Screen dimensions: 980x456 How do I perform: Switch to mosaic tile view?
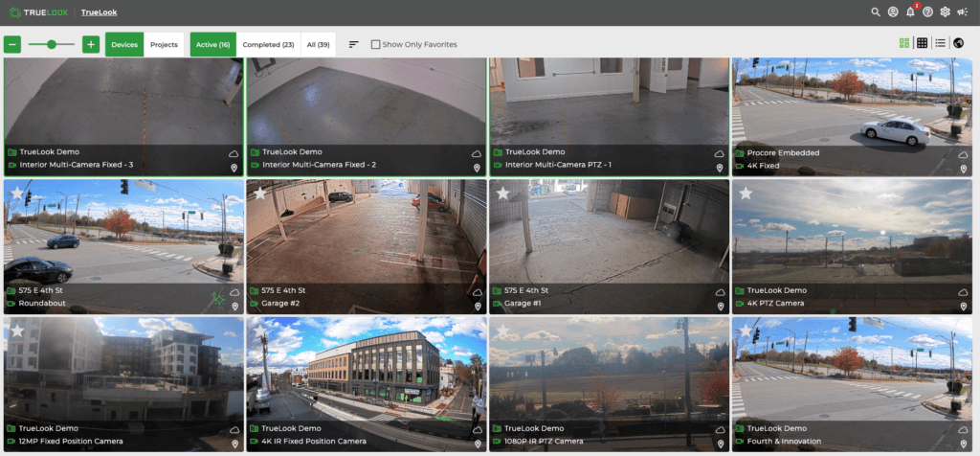(x=903, y=43)
